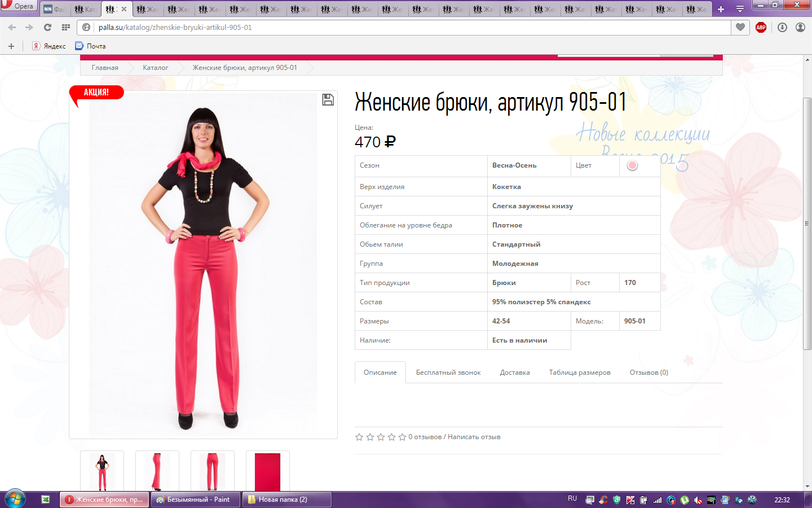The width and height of the screenshot is (812, 508).
Task: Select the pink color swatch
Action: pyautogui.click(x=632, y=165)
